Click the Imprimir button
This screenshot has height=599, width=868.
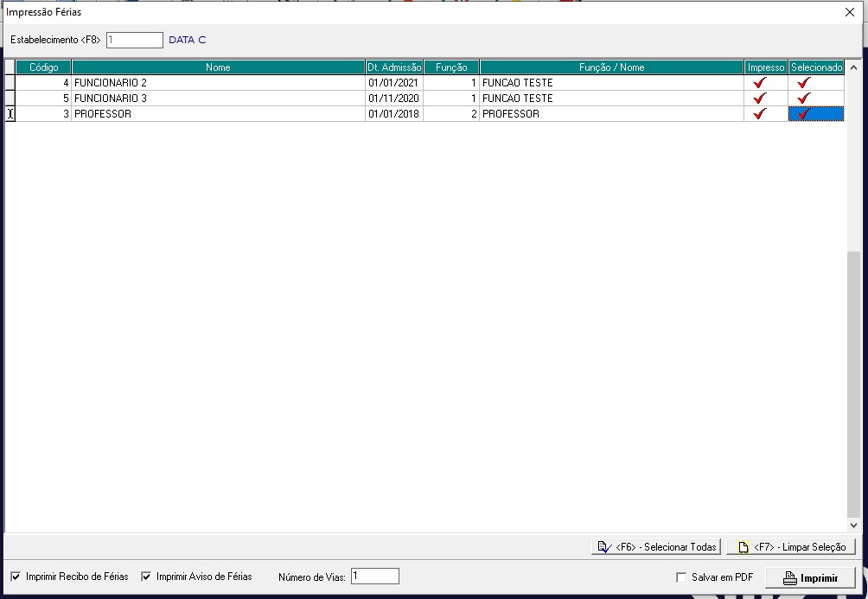pyautogui.click(x=810, y=578)
